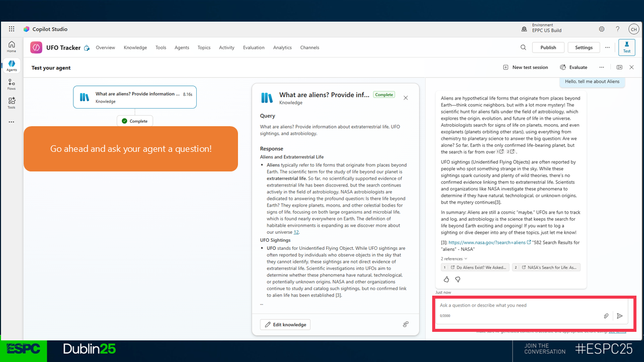Click the ask a question input field
Screen dimensions: 644x362
pyautogui.click(x=518, y=305)
